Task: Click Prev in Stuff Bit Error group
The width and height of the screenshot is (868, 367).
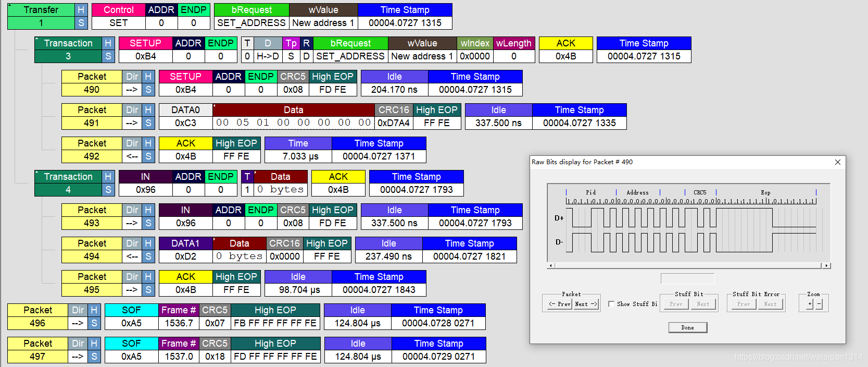Action: pyautogui.click(x=744, y=304)
